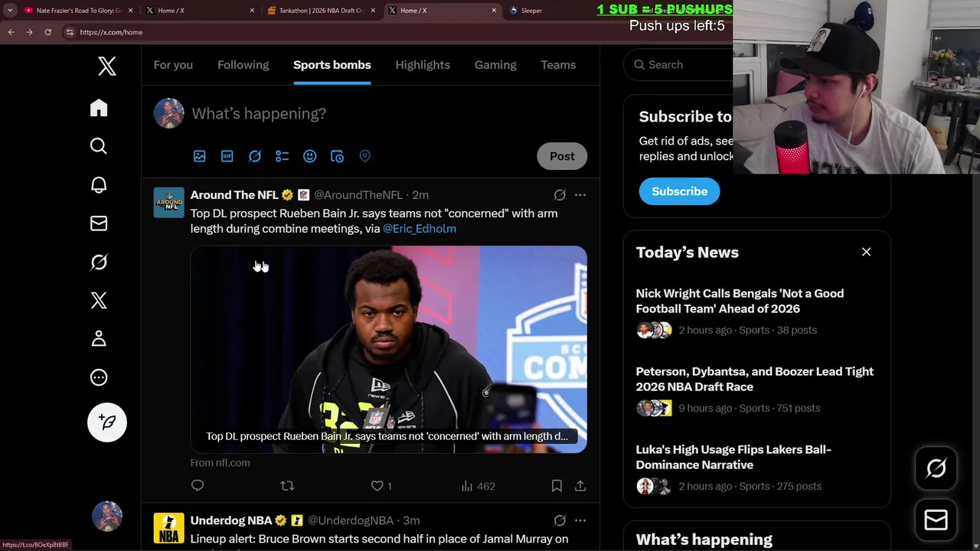Viewport: 980px width, 551px height.
Task: Open more options on Underdog NBA post
Action: click(x=580, y=520)
